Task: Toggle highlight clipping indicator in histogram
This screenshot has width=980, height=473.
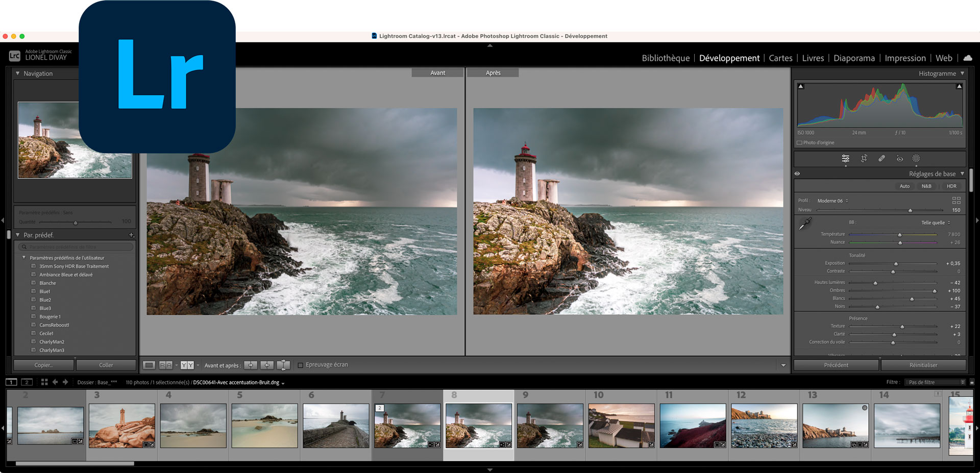Action: [959, 86]
